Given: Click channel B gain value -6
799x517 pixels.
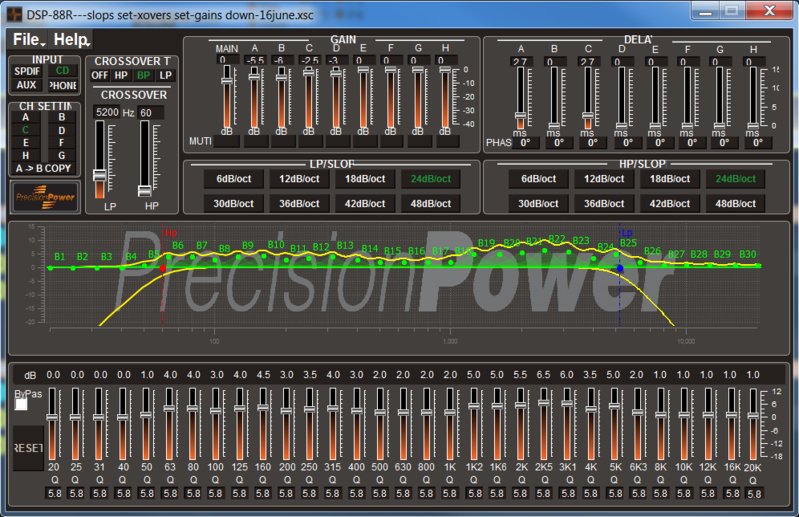Looking at the screenshot, I should [x=281, y=60].
